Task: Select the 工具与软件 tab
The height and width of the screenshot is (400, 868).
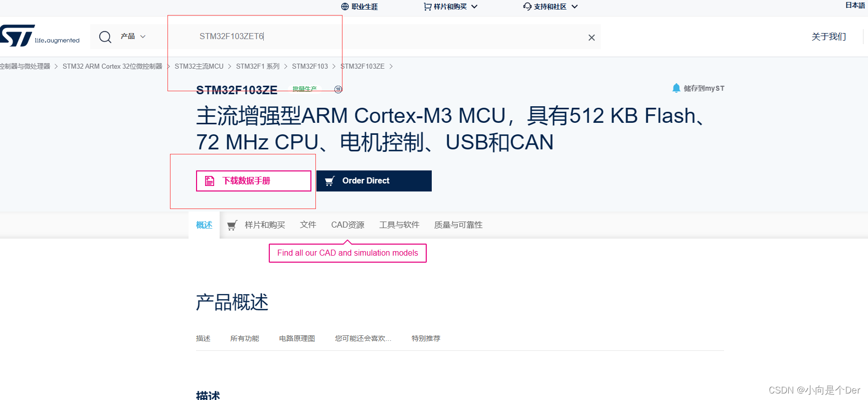Action: [x=399, y=225]
